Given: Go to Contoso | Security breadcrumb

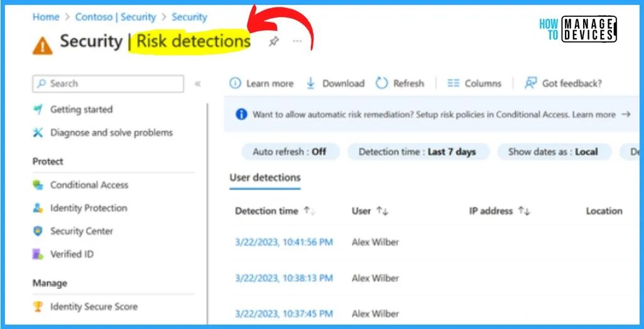Looking at the screenshot, I should pos(116,17).
